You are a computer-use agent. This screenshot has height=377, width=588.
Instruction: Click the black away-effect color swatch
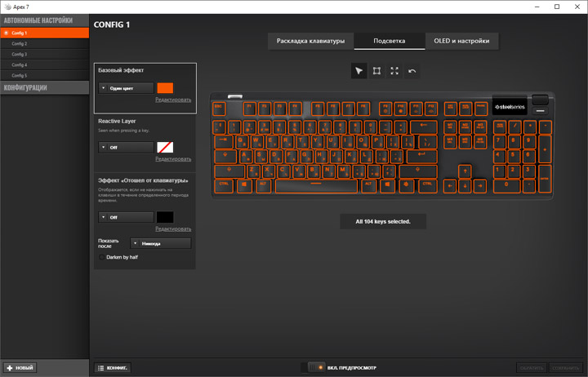point(165,217)
